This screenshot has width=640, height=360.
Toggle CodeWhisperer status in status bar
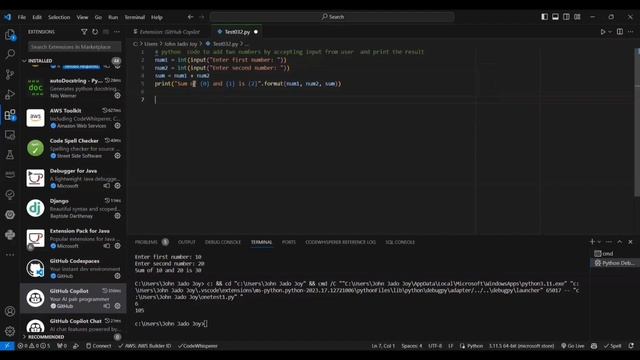[x=198, y=346]
